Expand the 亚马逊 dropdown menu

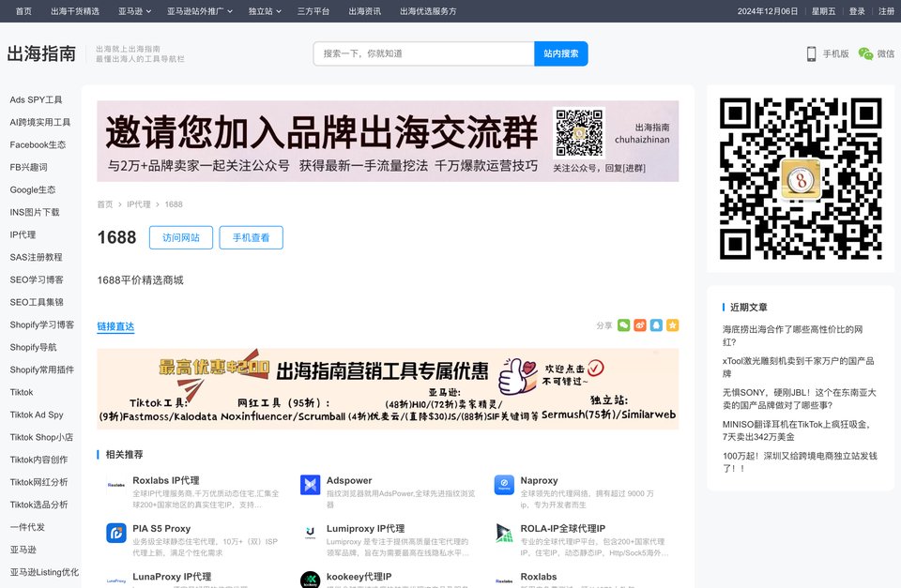tap(135, 11)
